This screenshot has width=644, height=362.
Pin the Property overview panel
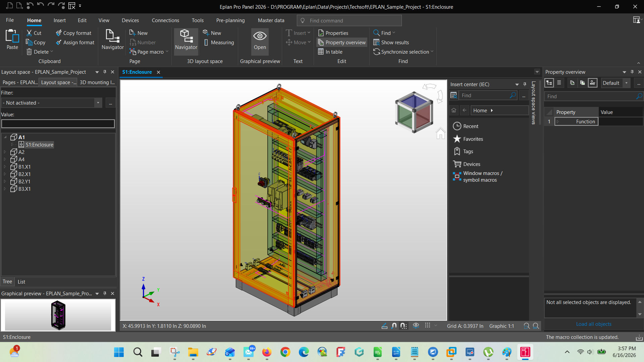632,72
